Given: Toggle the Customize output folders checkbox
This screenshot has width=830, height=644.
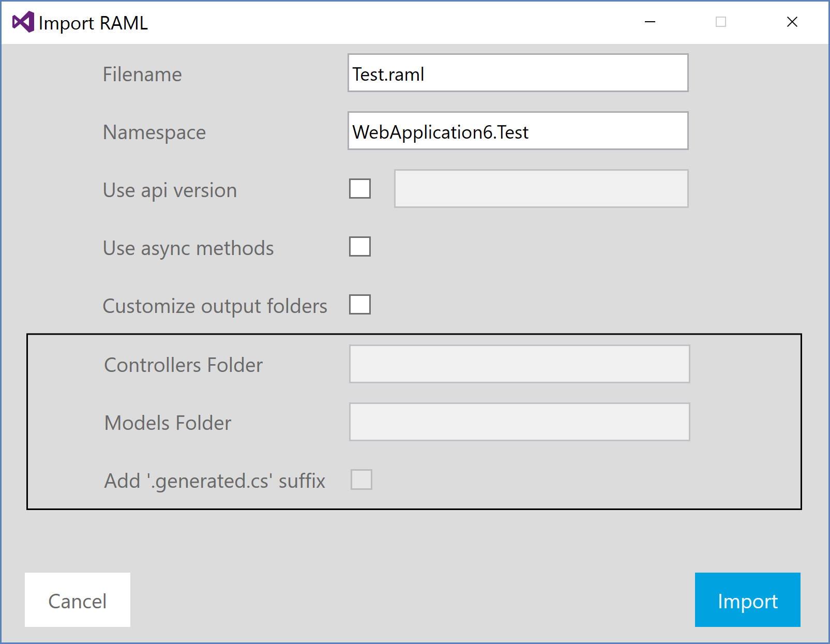Looking at the screenshot, I should 360,305.
